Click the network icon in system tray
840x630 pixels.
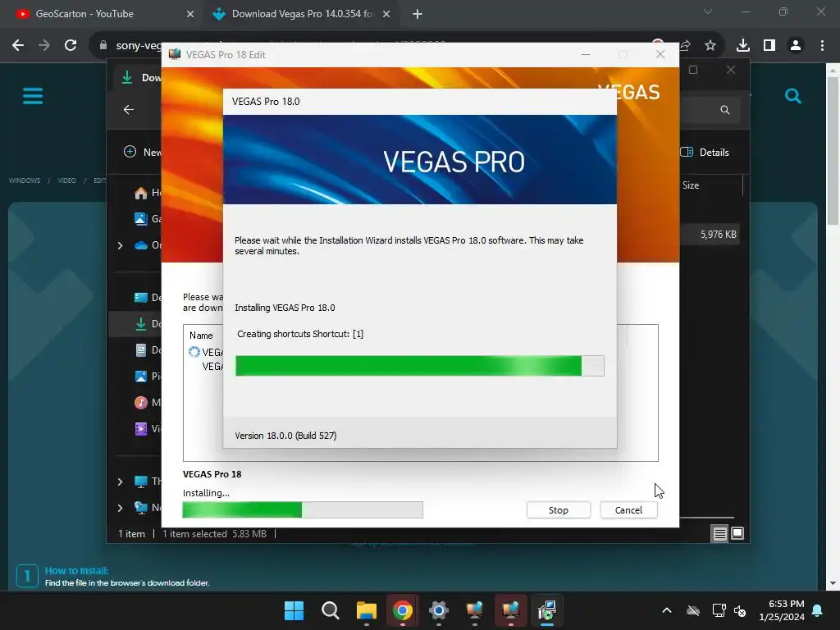(719, 610)
